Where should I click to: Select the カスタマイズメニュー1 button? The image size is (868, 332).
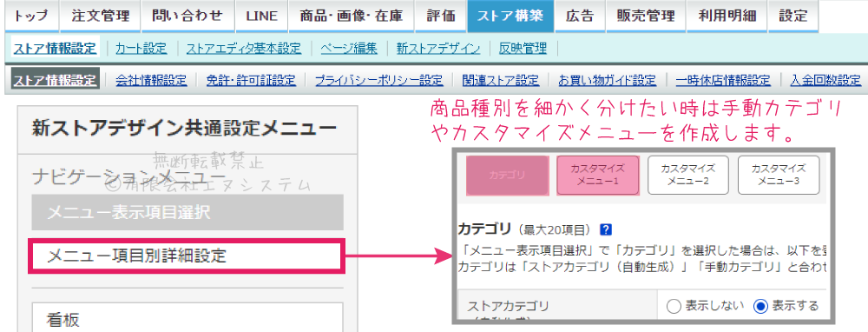click(x=597, y=176)
